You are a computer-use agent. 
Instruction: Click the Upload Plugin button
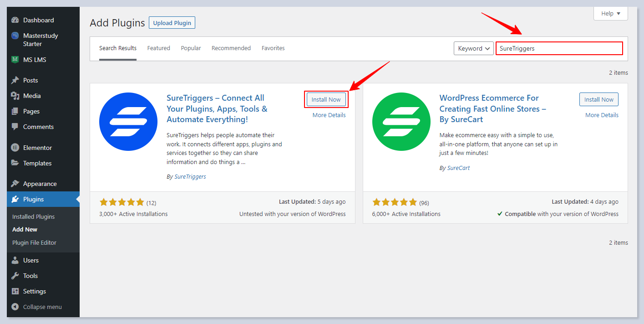[172, 23]
